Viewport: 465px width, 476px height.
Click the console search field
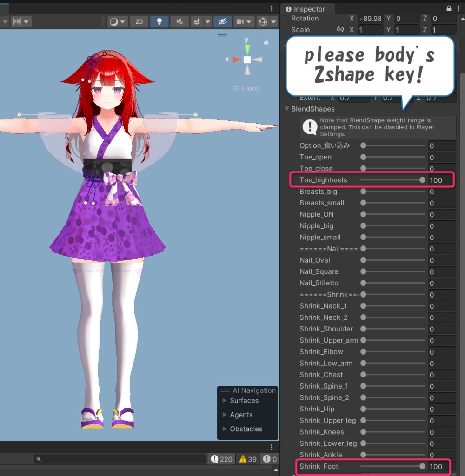tap(120, 459)
